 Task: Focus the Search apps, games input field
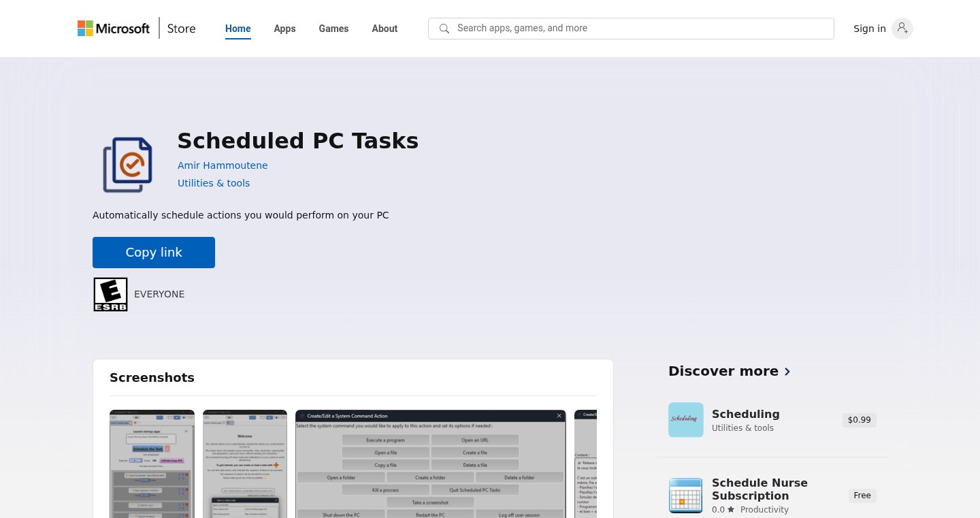(x=631, y=29)
